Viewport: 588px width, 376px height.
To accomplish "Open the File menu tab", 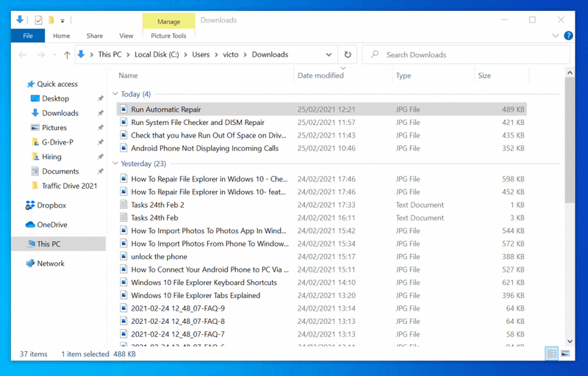I will 28,35.
